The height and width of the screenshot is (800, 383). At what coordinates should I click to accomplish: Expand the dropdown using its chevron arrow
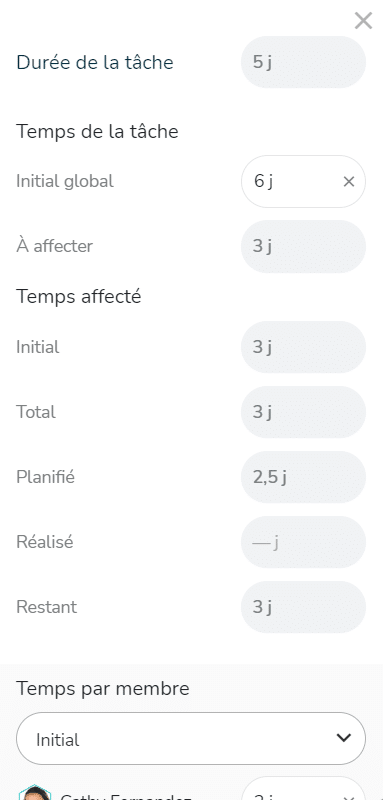coord(344,738)
